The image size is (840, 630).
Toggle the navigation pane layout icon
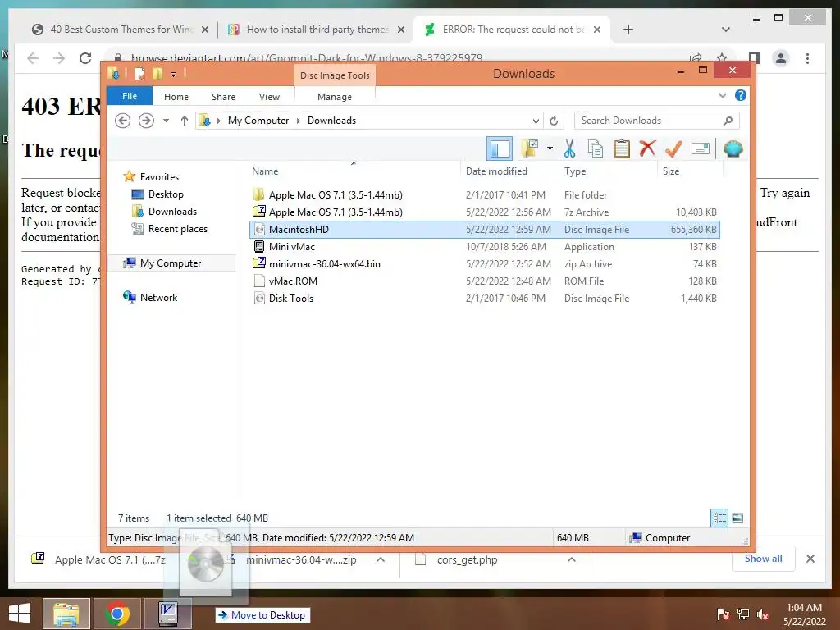[x=500, y=148]
